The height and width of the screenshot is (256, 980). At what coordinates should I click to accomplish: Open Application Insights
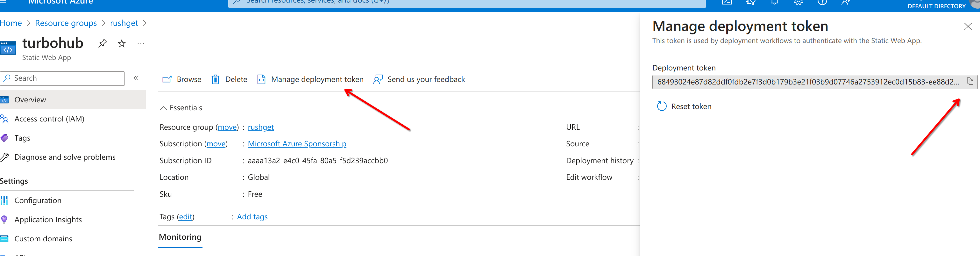pos(48,219)
